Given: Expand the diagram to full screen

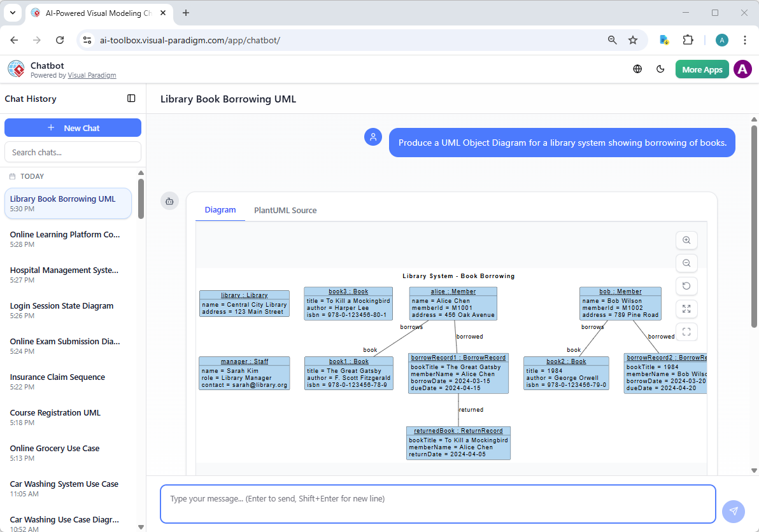Looking at the screenshot, I should coord(686,309).
